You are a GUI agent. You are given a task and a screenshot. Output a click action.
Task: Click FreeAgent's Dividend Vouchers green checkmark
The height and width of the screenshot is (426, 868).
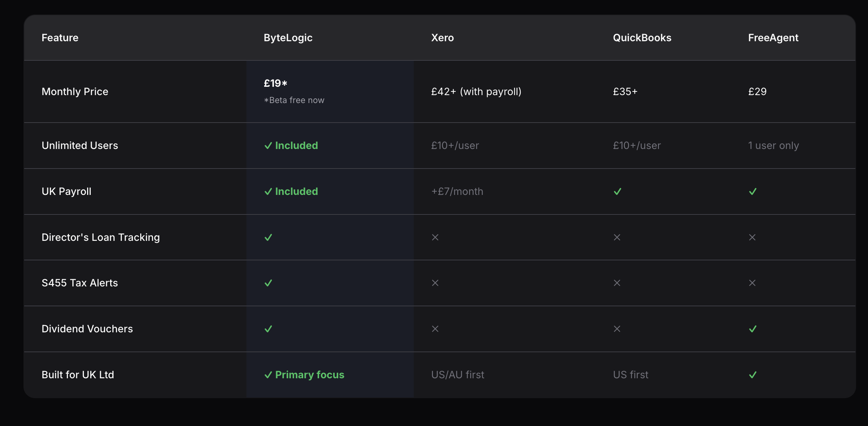pyautogui.click(x=753, y=329)
